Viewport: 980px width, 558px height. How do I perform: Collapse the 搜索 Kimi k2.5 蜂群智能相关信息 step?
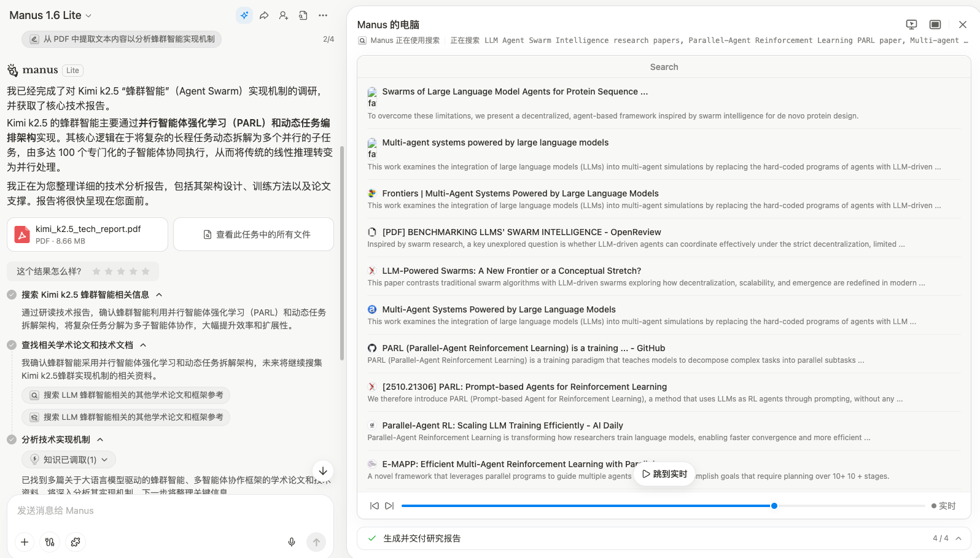tap(159, 295)
